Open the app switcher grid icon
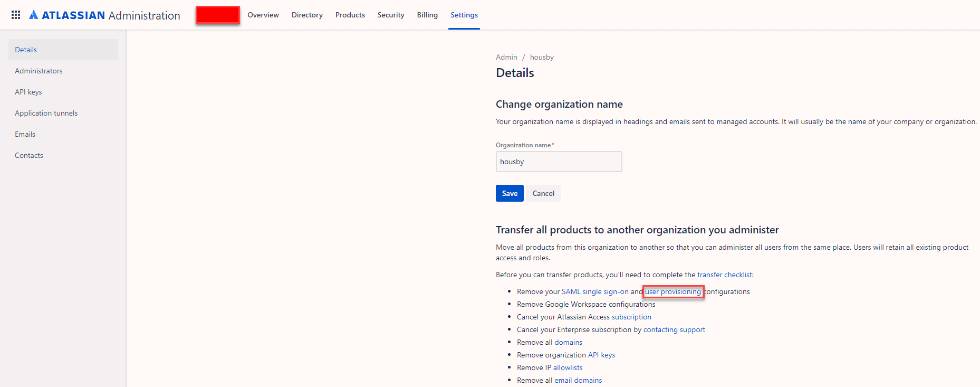This screenshot has height=387, width=980. [16, 15]
